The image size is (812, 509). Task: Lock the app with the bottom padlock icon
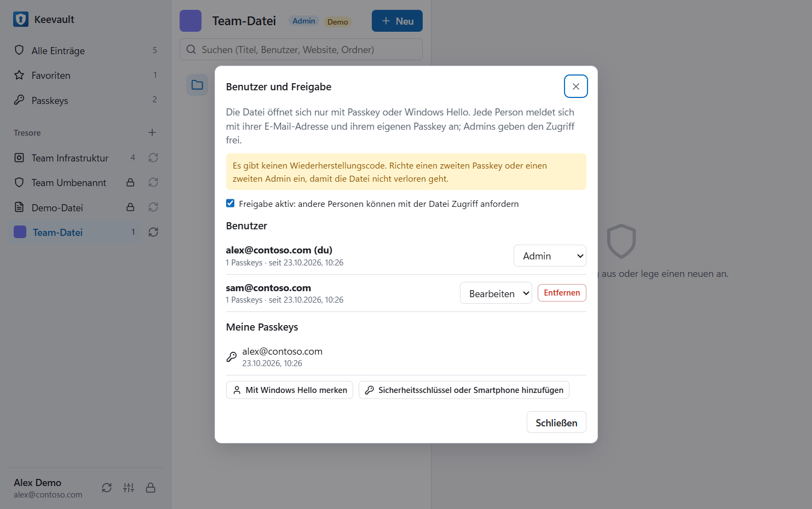[x=151, y=488]
